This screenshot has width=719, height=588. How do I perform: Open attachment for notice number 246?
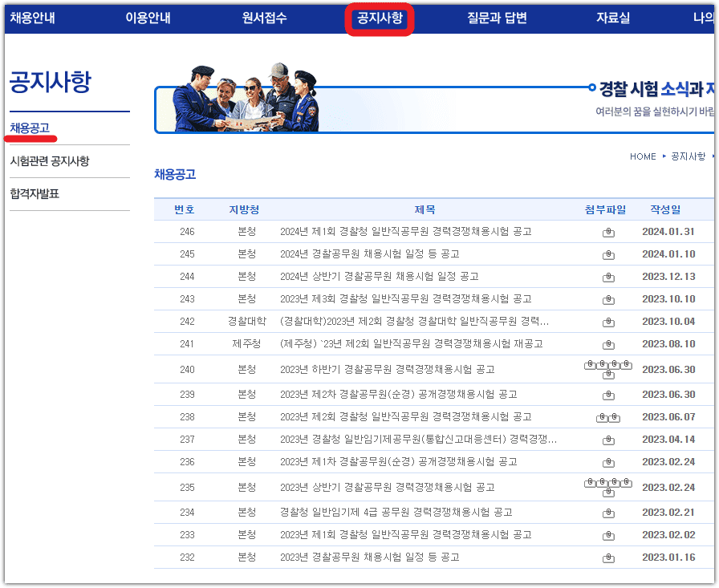click(x=610, y=231)
